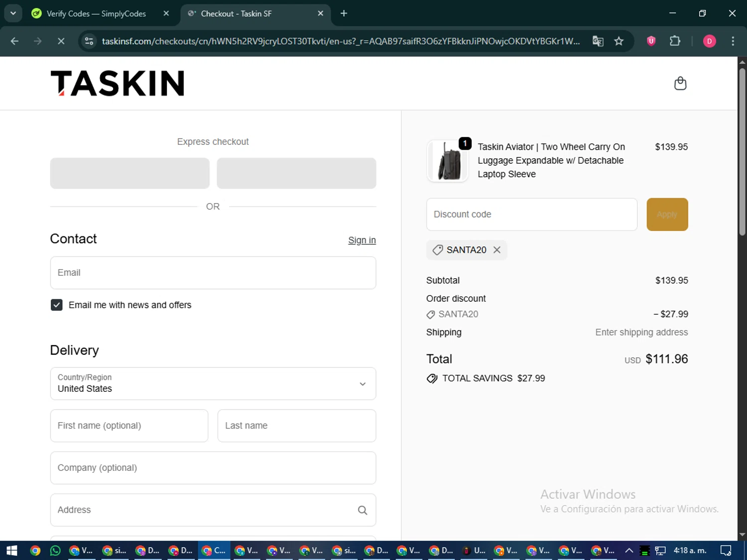Screen dimensions: 747x560
Task: Focus the Email input field
Action: coord(213,273)
